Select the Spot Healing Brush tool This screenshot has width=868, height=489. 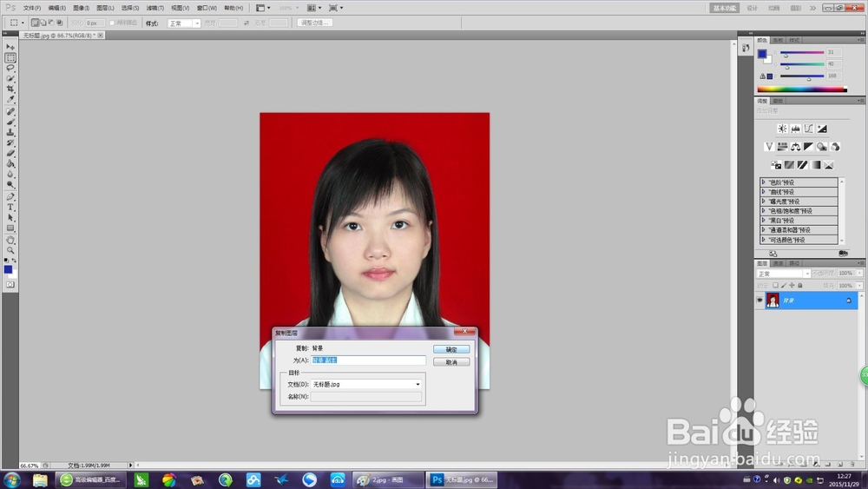coord(10,111)
